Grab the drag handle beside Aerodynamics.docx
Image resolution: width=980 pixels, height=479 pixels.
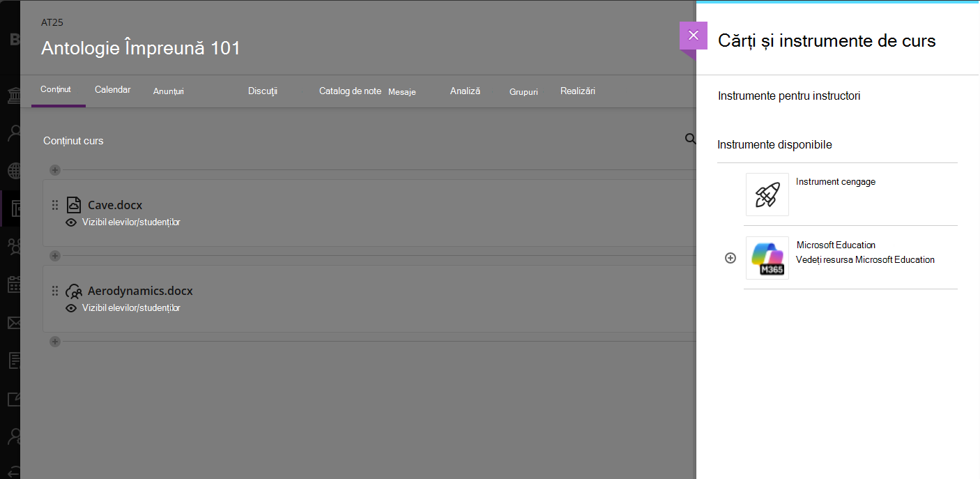pos(55,291)
